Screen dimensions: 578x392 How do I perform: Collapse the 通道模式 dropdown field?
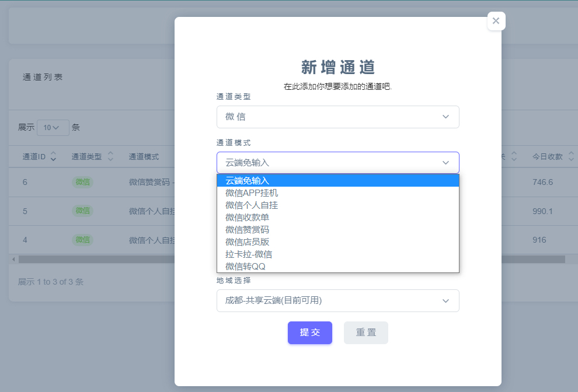click(337, 163)
